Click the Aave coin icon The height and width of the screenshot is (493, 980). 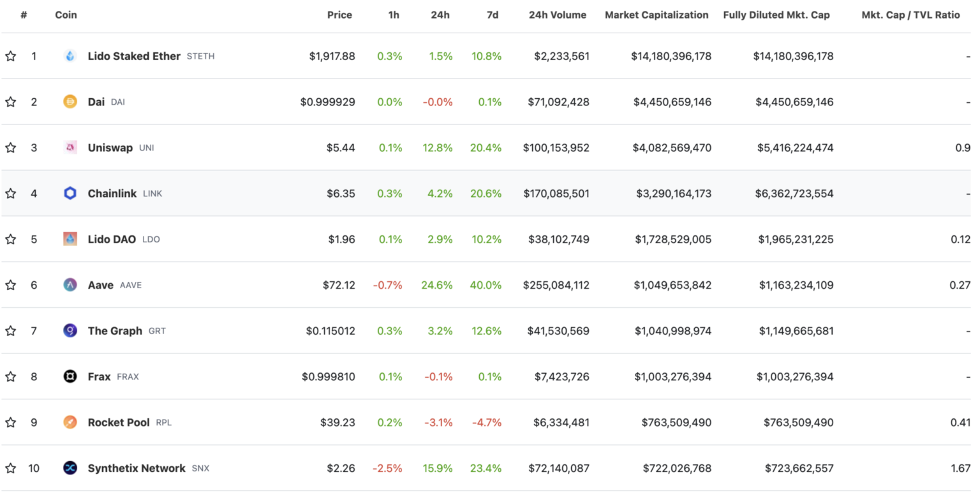70,285
